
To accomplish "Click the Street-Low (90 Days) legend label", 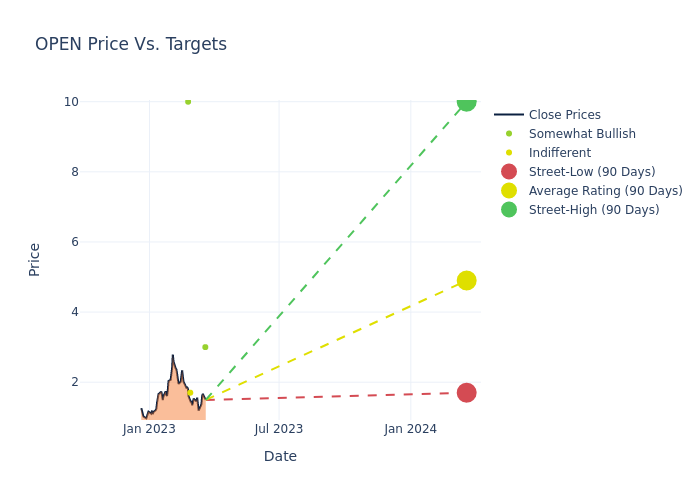I will click(x=591, y=172).
